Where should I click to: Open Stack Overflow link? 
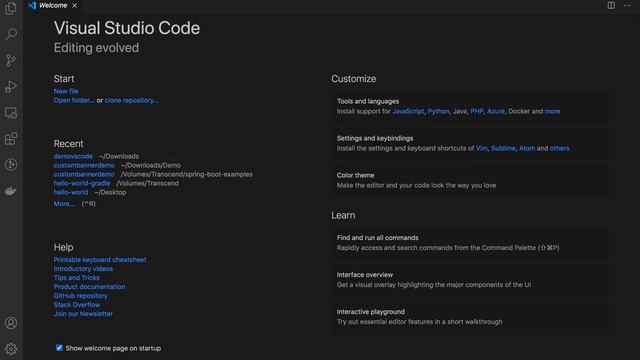pyautogui.click(x=77, y=304)
